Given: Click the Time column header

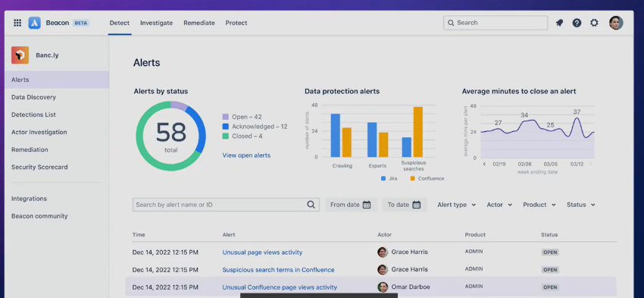Looking at the screenshot, I should click(x=139, y=235).
